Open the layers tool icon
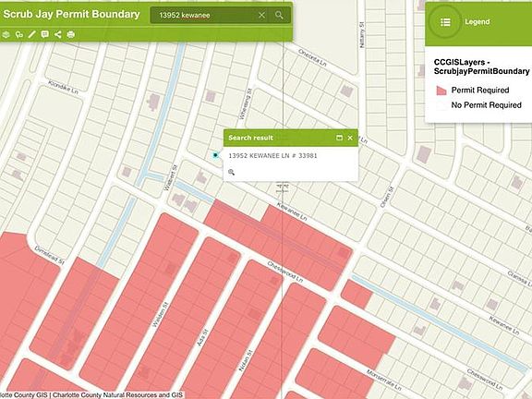This screenshot has width=532, height=399. (x=6, y=34)
